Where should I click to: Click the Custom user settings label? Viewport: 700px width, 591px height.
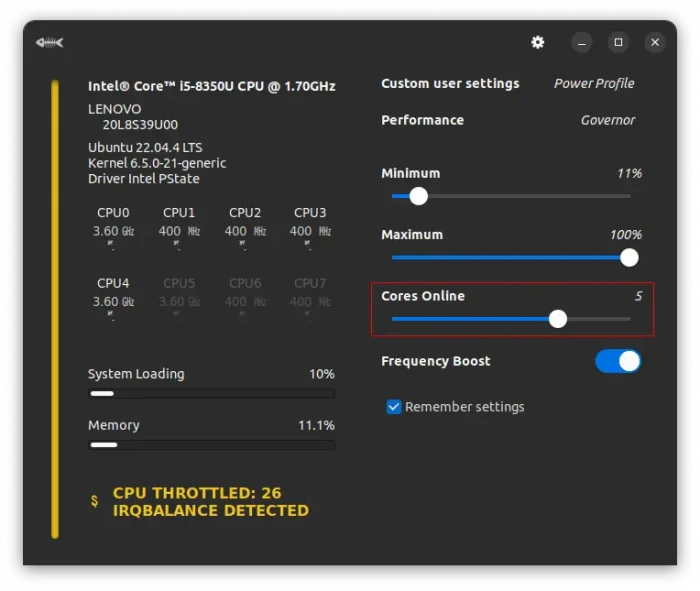click(x=450, y=84)
